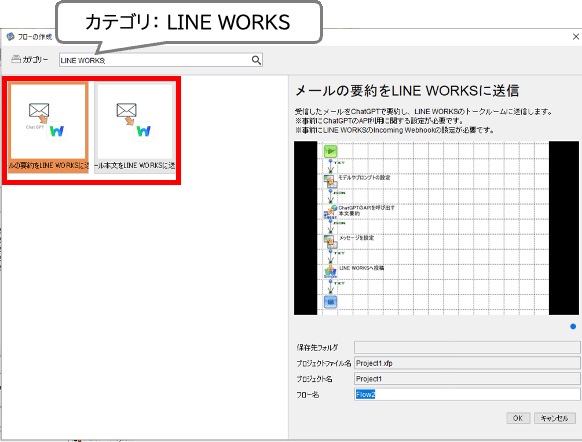Click the ChatGPTのAPIを呼び出す REST component icon
This screenshot has height=442, width=582.
pos(330,212)
